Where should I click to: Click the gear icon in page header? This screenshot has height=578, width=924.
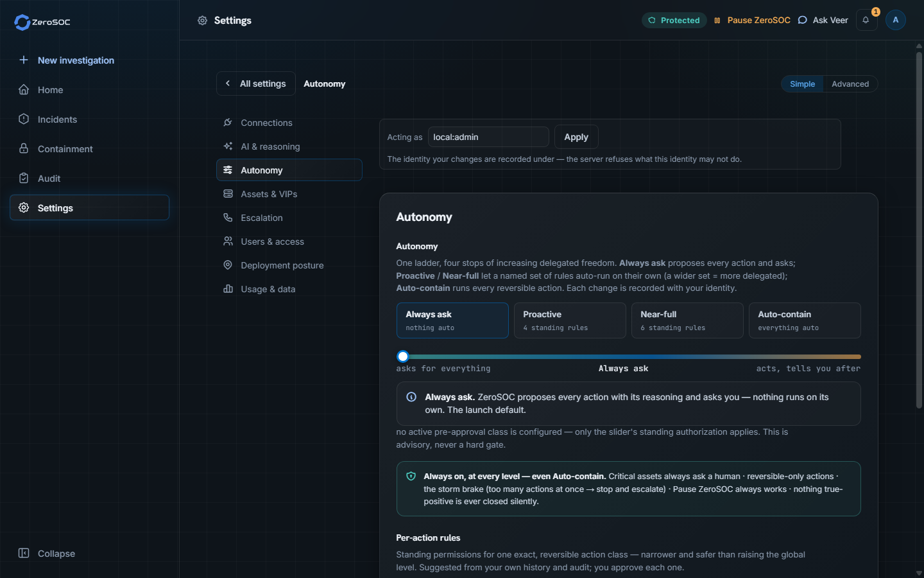click(x=202, y=21)
